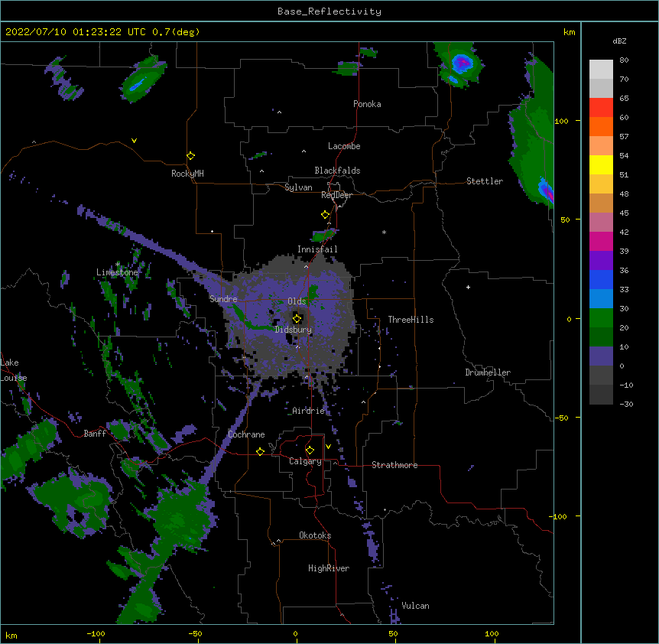Screen dimensions: 659x644
Task: Click the Blackfalds label
Action: (x=337, y=171)
